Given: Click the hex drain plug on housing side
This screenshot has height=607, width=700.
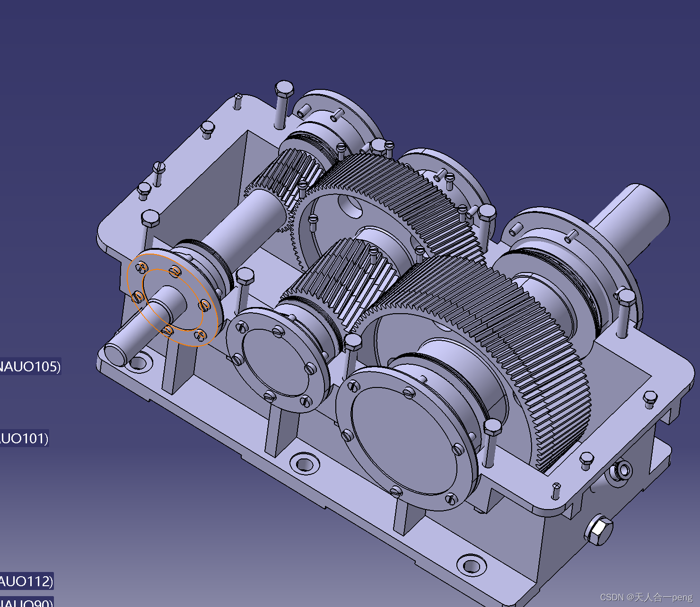Looking at the screenshot, I should pyautogui.click(x=598, y=531).
